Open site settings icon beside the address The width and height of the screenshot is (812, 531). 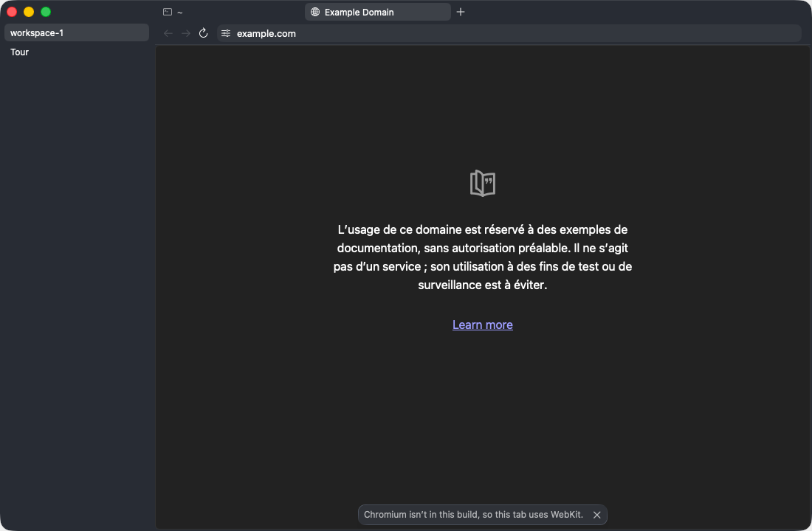(x=226, y=33)
